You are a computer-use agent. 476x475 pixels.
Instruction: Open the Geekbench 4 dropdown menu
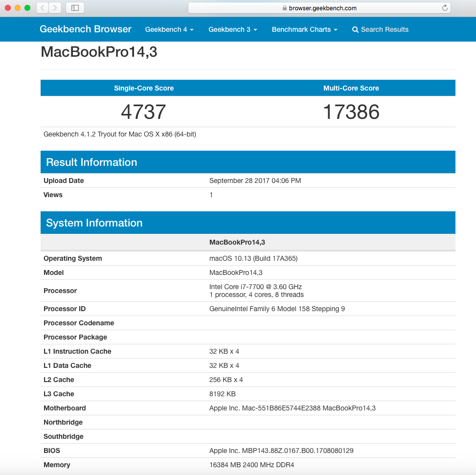pyautogui.click(x=169, y=29)
